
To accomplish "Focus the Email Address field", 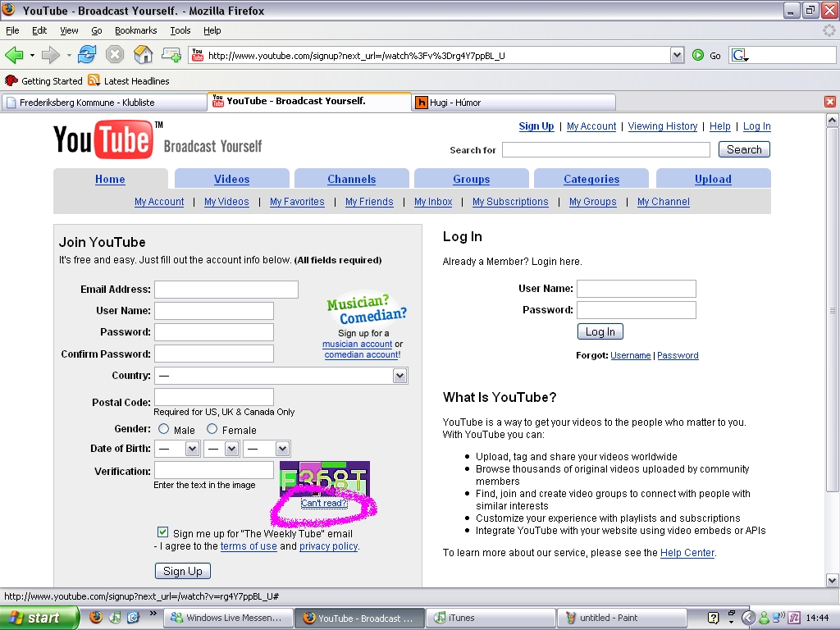I will point(226,290).
